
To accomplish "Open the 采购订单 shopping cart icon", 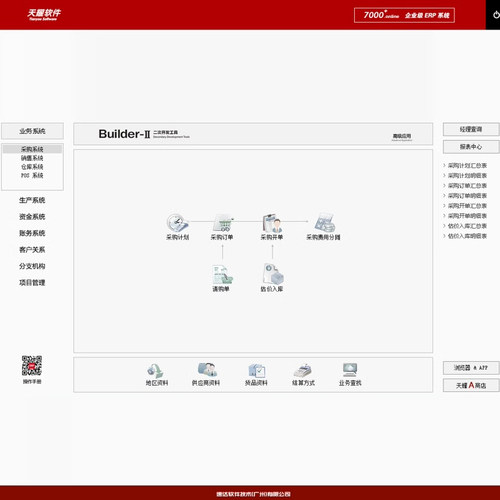I will click(223, 222).
